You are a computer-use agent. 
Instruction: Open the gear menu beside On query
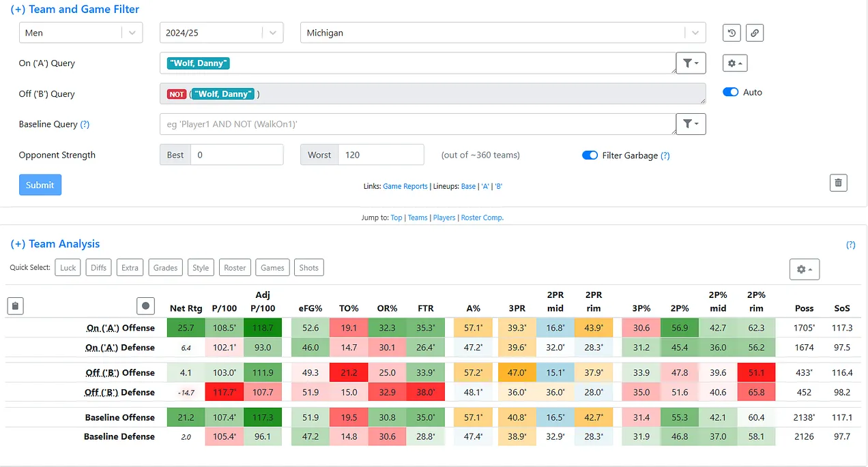(x=736, y=63)
